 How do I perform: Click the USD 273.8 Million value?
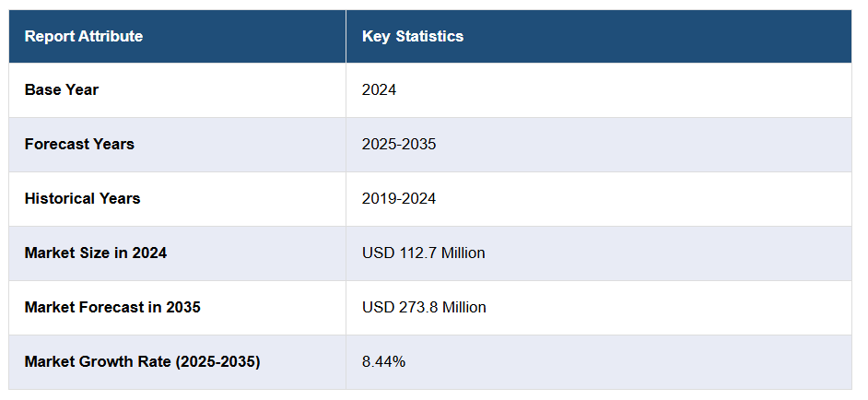pos(424,308)
